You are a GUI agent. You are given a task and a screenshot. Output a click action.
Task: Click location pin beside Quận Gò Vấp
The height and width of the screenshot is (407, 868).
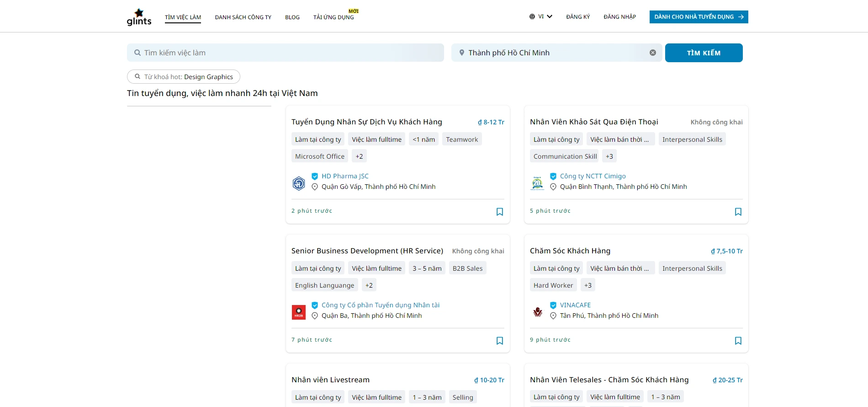pyautogui.click(x=315, y=187)
